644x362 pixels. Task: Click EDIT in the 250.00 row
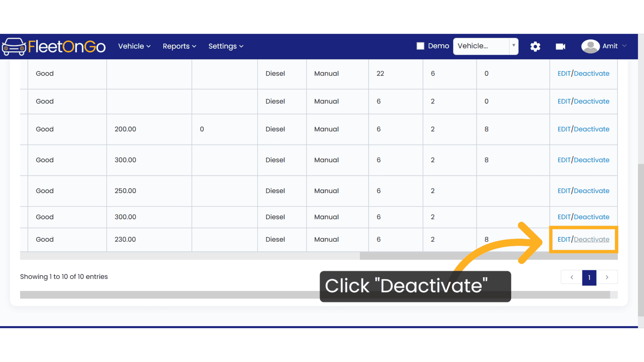[x=564, y=191]
